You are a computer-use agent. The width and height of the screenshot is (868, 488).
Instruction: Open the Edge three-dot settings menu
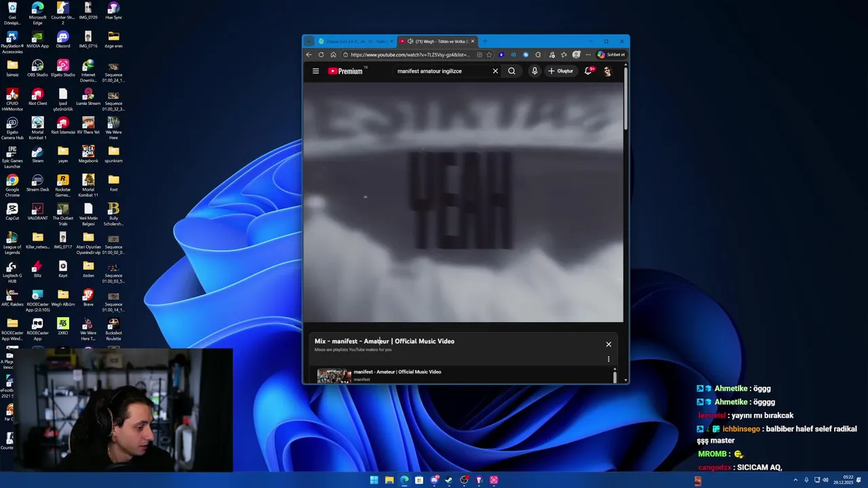pos(587,55)
